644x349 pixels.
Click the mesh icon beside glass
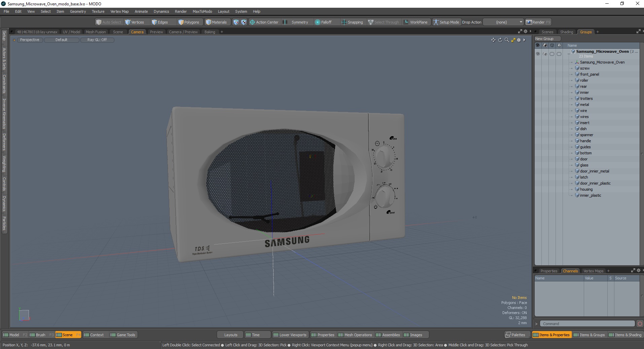[577, 165]
